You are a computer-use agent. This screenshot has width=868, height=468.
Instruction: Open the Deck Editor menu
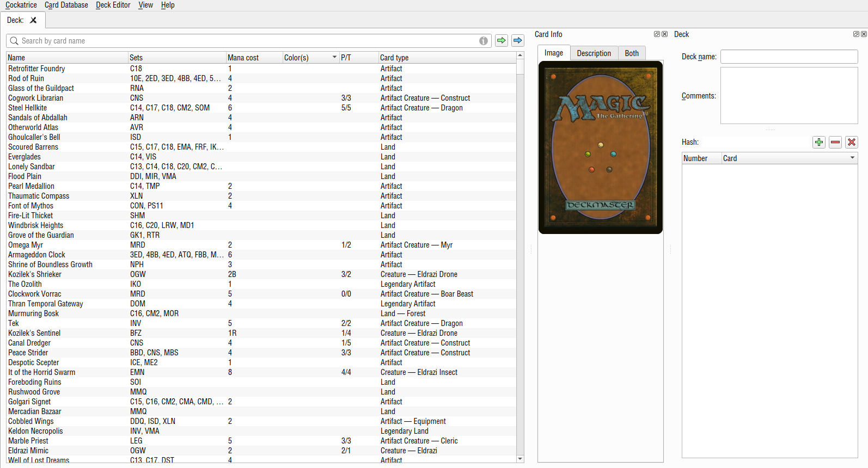coord(113,5)
